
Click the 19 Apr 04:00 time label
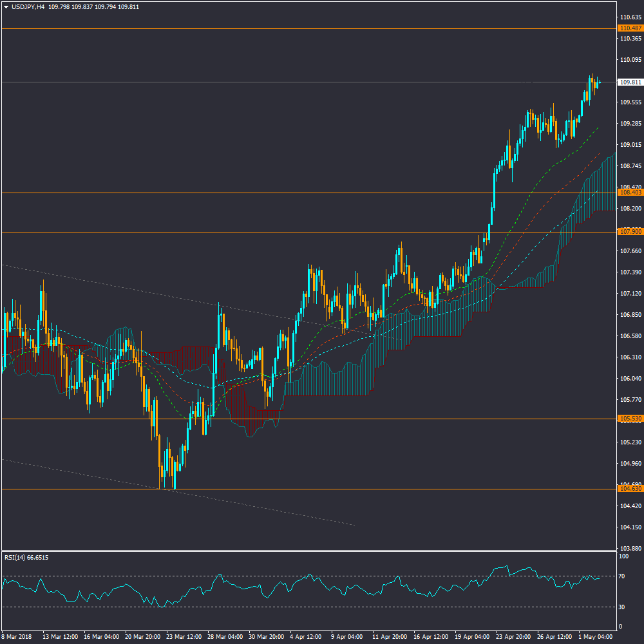tap(473, 636)
